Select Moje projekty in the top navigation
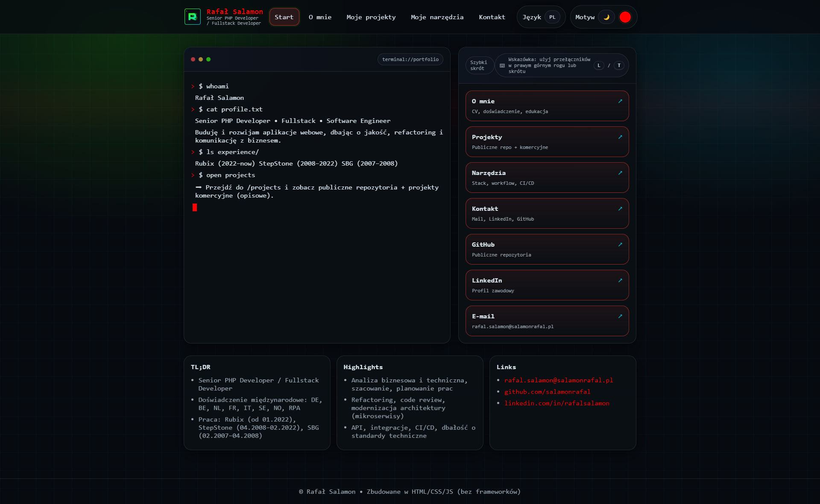The image size is (820, 504). tap(371, 17)
